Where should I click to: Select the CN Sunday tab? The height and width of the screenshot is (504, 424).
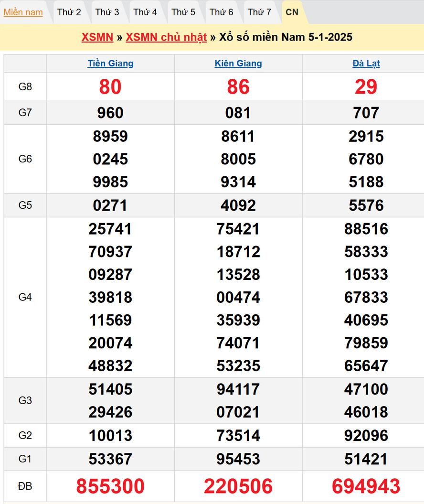(x=292, y=12)
